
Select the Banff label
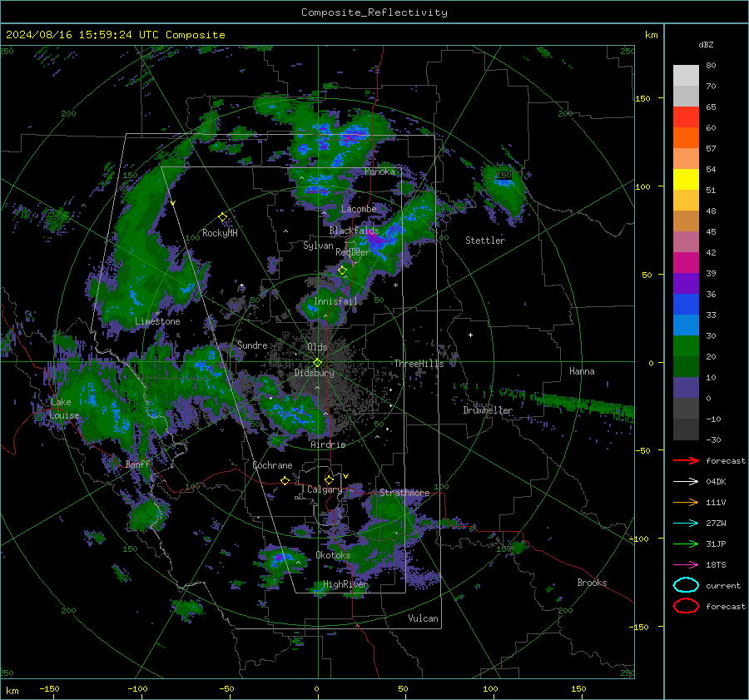pos(137,464)
